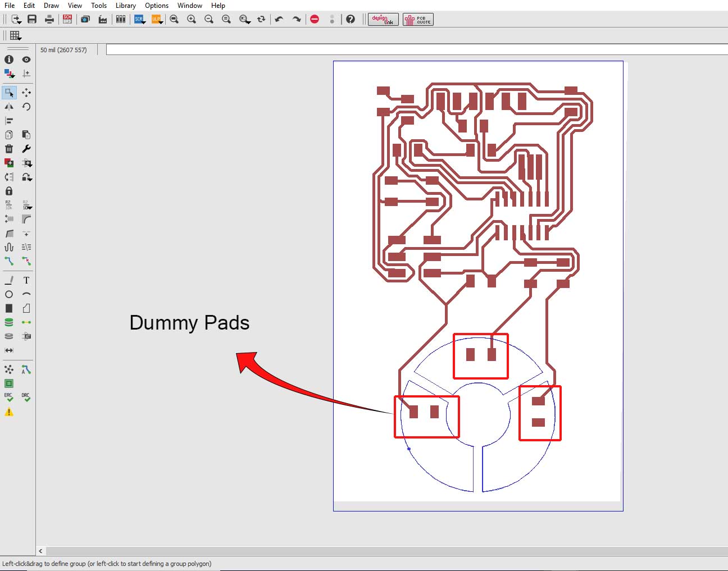
Task: Select the Copy tool
Action: [x=9, y=135]
